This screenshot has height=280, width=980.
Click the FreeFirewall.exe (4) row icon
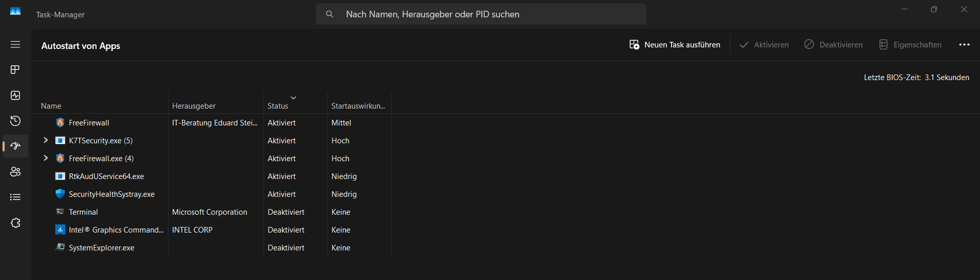click(x=60, y=158)
